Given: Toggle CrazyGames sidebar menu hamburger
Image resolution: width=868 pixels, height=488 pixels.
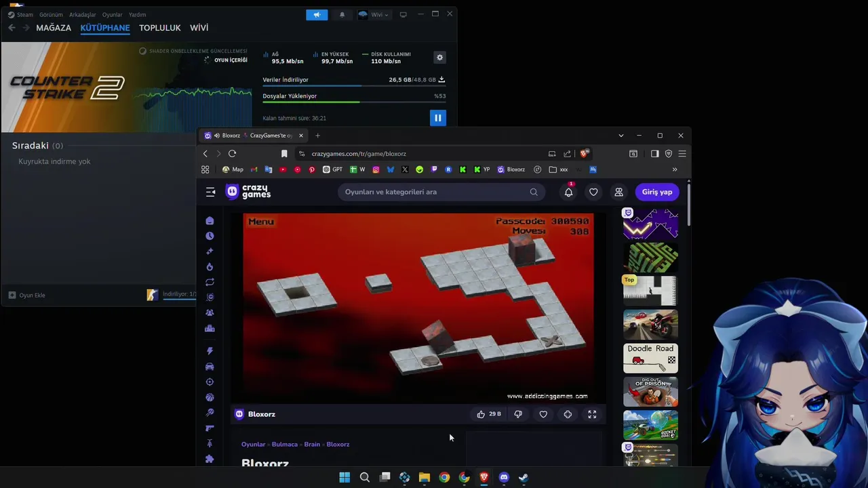Looking at the screenshot, I should point(210,192).
